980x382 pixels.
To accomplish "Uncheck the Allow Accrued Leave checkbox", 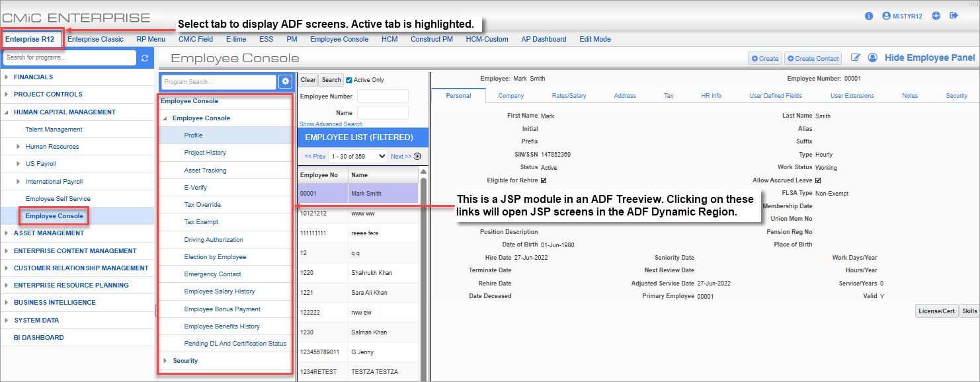I will click(x=819, y=180).
